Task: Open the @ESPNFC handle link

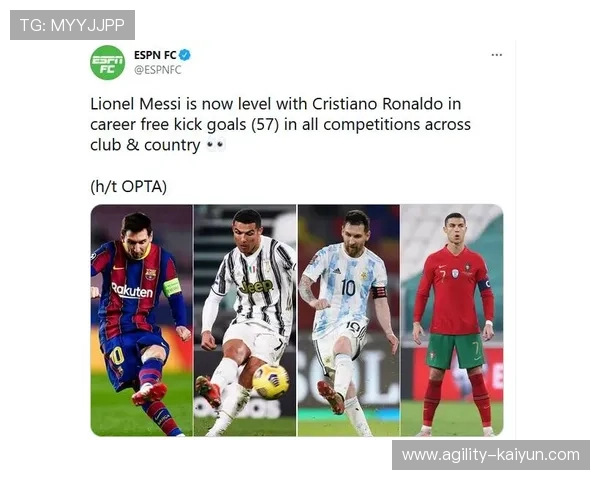Action: (158, 70)
